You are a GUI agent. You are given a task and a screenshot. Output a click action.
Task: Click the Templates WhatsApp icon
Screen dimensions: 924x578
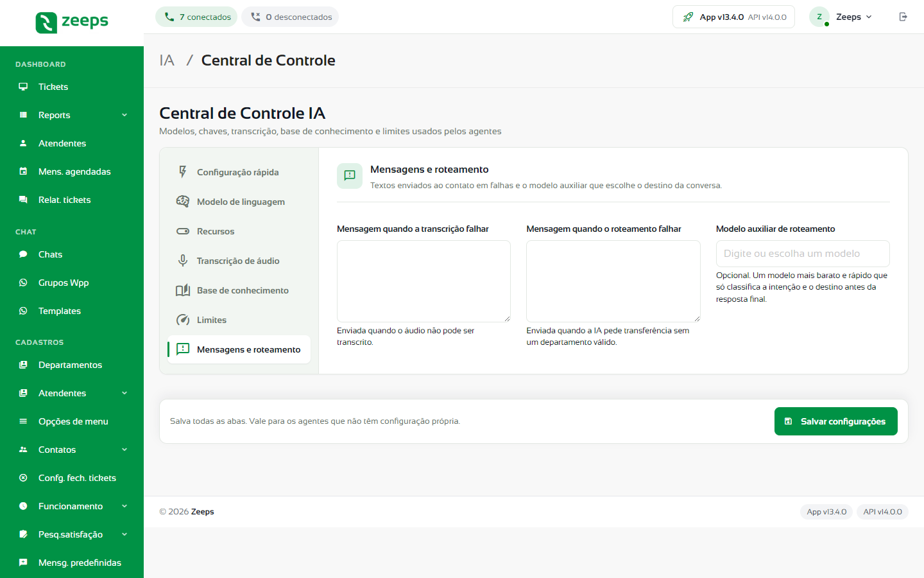point(23,311)
